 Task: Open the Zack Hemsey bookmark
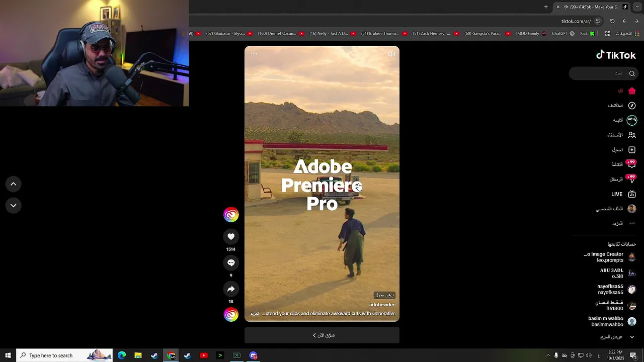tap(435, 34)
